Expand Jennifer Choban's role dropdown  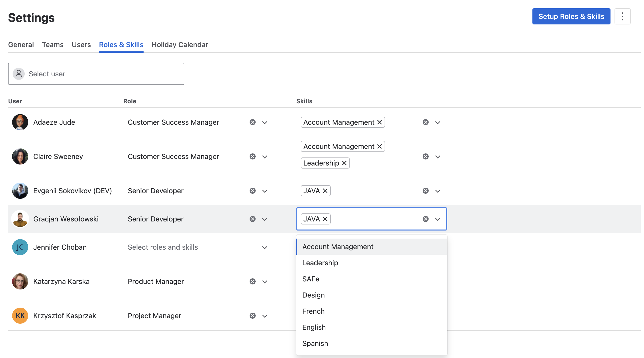click(264, 247)
